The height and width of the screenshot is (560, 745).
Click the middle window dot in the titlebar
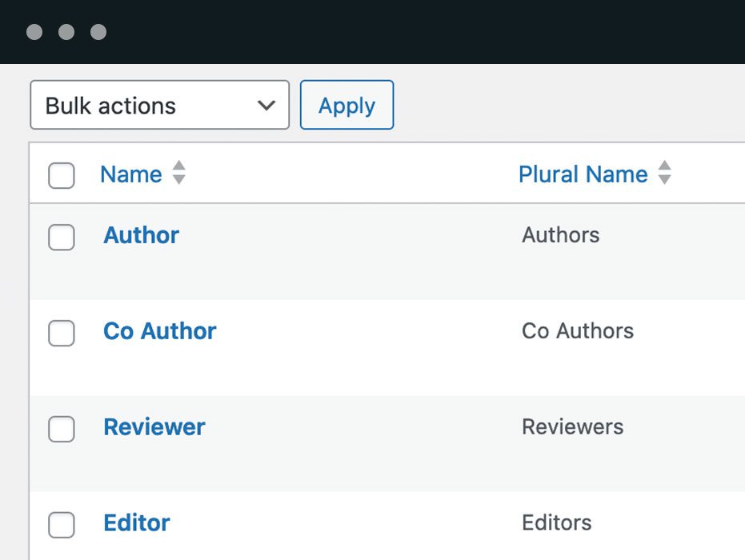pyautogui.click(x=66, y=32)
